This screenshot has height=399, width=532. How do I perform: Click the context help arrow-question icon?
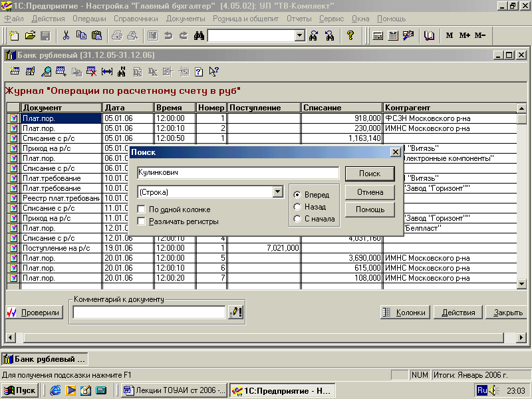click(x=213, y=71)
